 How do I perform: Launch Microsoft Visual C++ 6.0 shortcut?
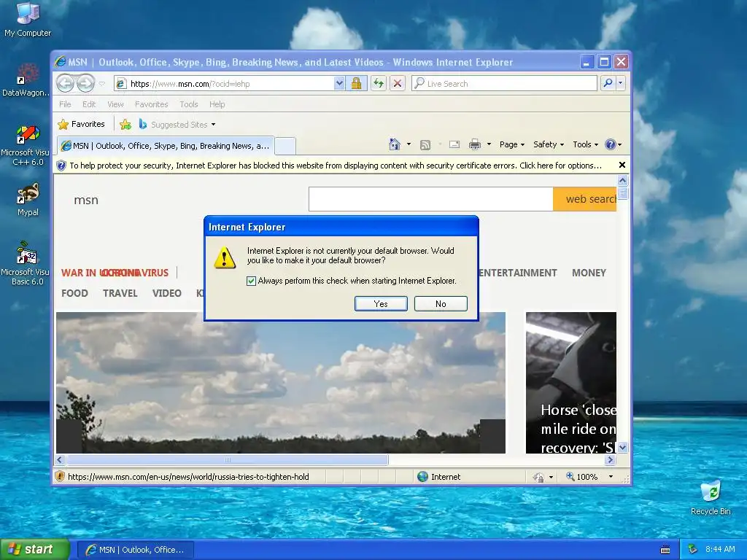[27, 145]
